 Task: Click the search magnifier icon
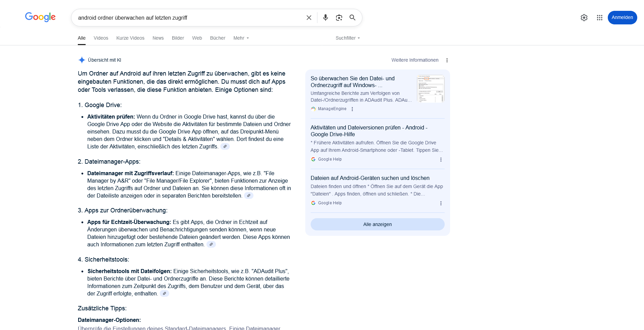point(352,17)
